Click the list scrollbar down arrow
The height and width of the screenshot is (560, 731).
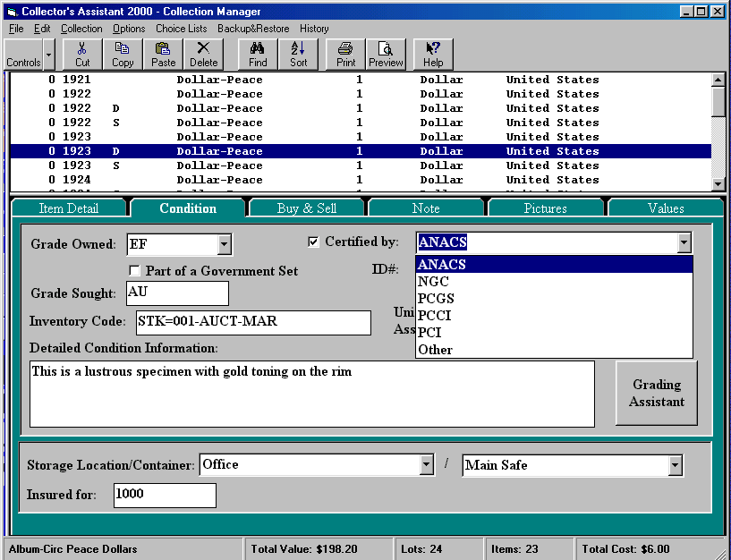click(x=718, y=184)
